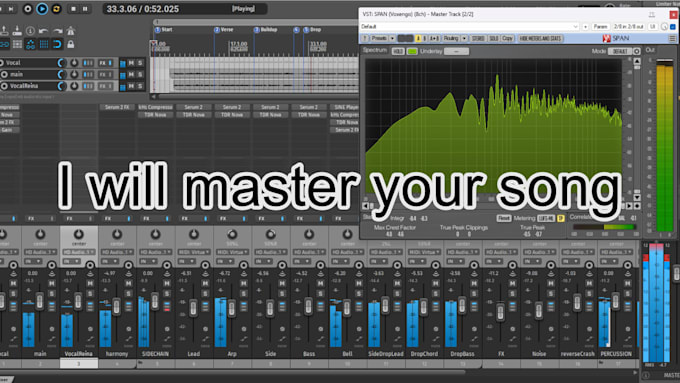Viewport: 680px width, 383px height.
Task: Toggle the lock padlock icon in toolbar
Action: [71, 44]
